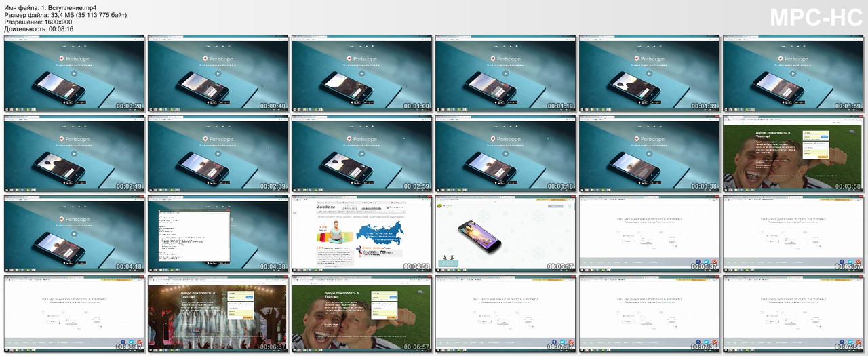
Task: Select the last thumbnail at 00:07:56
Action: coord(792,313)
